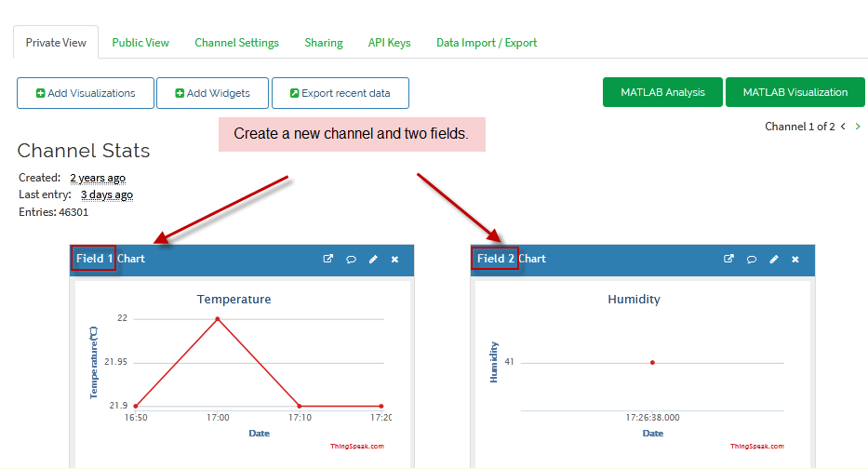Open the Sharing tab

pos(323,43)
